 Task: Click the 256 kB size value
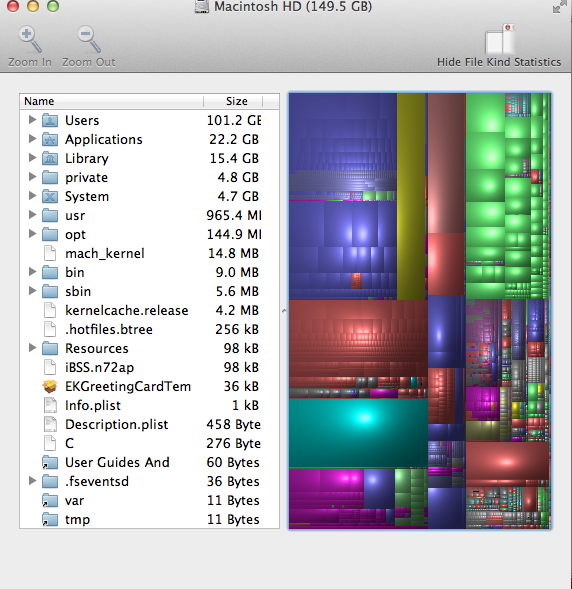click(x=237, y=329)
